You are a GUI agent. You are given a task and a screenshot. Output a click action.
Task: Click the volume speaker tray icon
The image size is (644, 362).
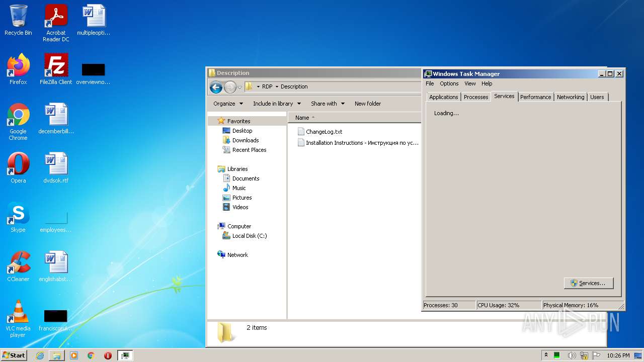pos(572,355)
